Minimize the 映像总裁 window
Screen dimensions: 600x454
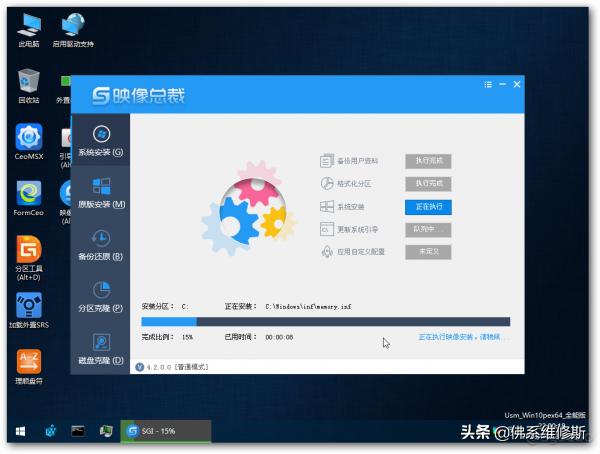tap(502, 84)
